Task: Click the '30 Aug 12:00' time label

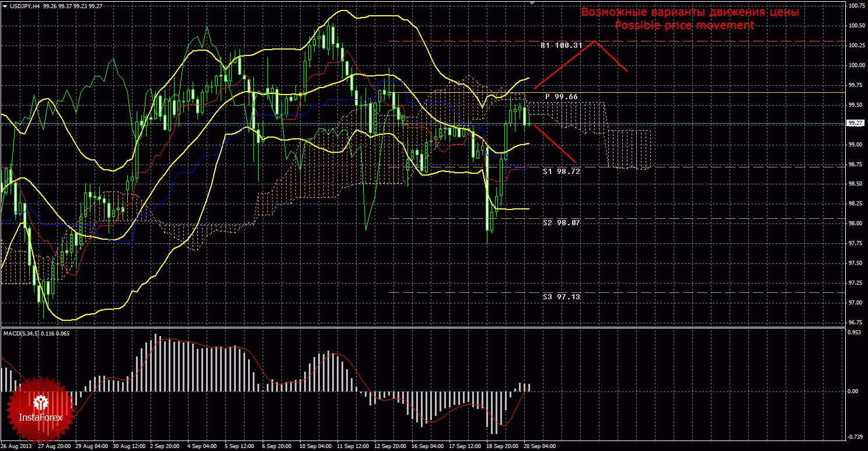Action: (128, 446)
